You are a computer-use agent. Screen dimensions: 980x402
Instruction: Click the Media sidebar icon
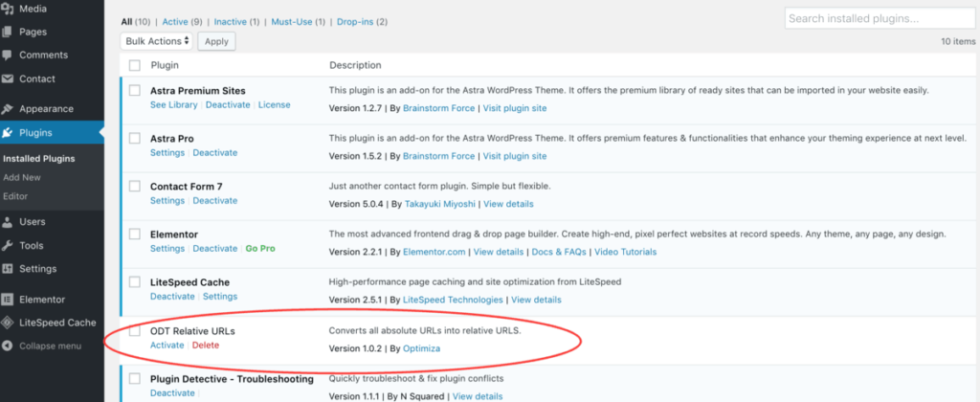[x=7, y=10]
